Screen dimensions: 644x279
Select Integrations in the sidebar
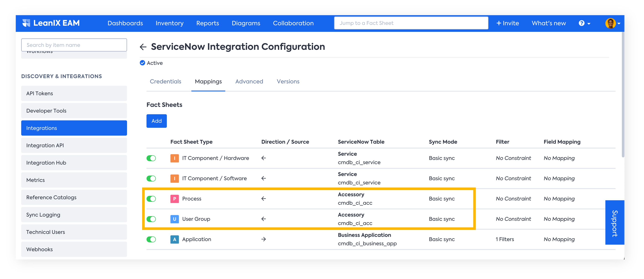point(74,128)
